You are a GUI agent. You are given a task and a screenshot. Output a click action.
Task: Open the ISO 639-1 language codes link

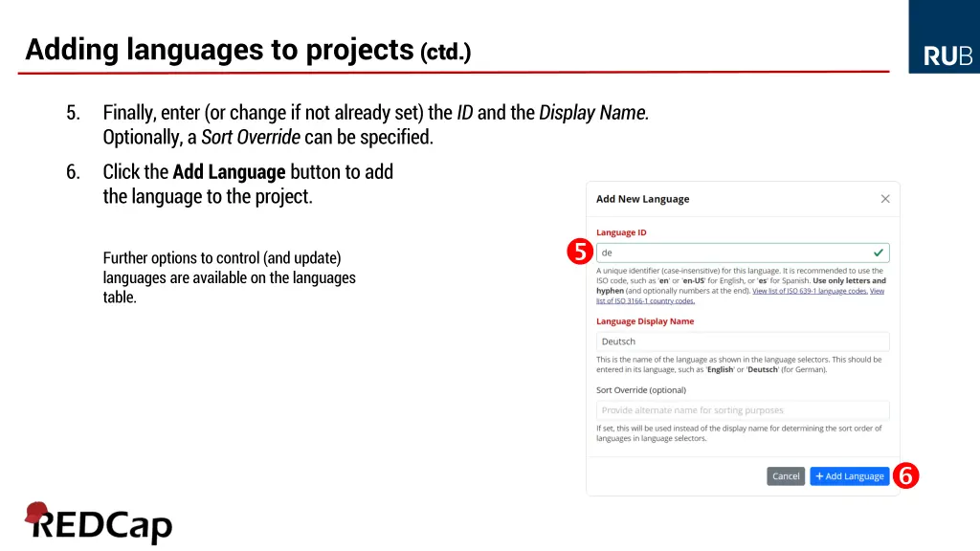(x=810, y=291)
